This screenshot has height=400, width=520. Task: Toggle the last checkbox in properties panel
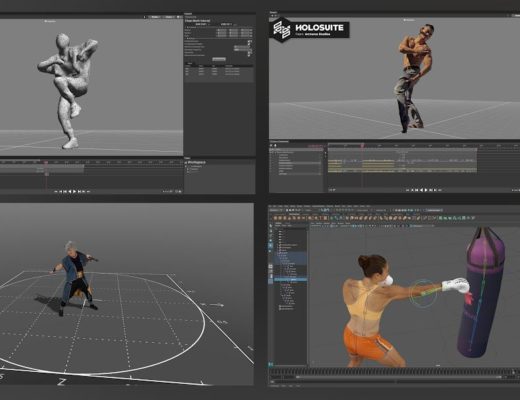pos(249,55)
